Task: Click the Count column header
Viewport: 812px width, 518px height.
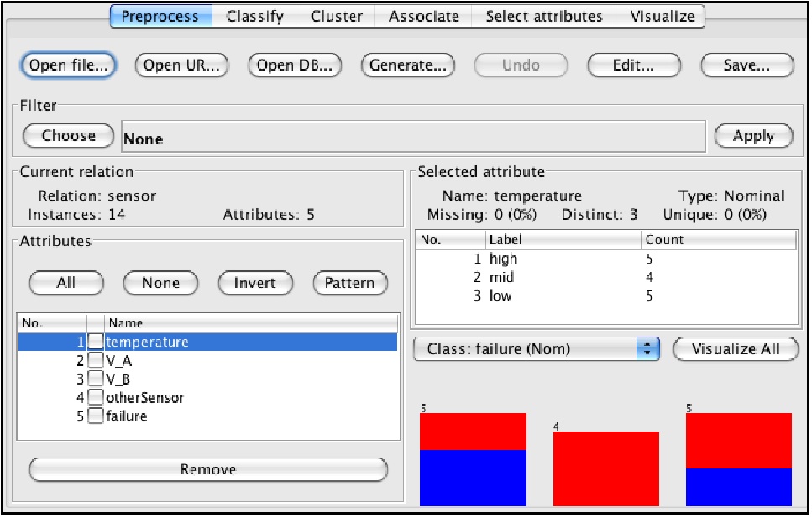Action: coord(719,239)
